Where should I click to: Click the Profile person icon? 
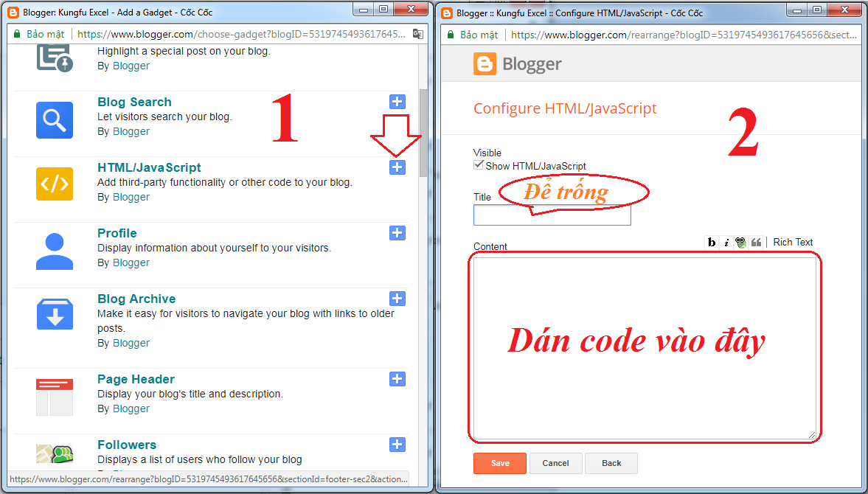(55, 251)
